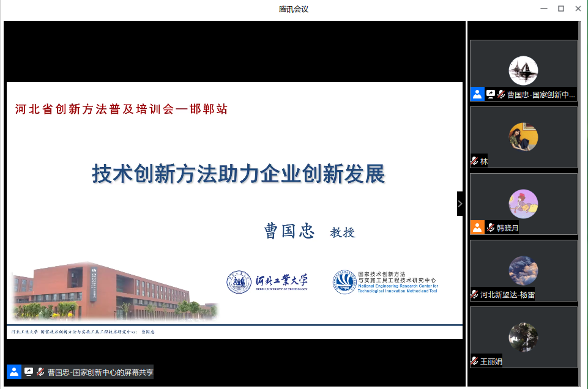The width and height of the screenshot is (588, 389).
Task: Click the muted microphone icon in the bottom-left overlay
Action: click(40, 371)
